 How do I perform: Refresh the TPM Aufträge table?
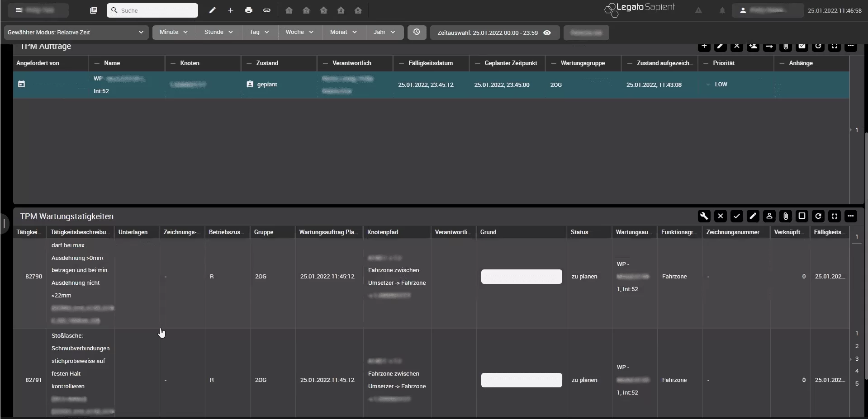click(x=818, y=46)
